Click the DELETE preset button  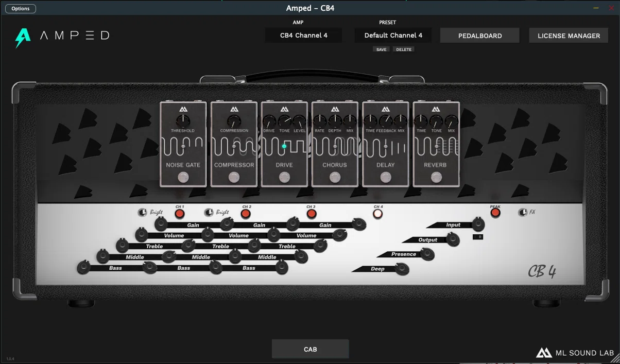404,49
